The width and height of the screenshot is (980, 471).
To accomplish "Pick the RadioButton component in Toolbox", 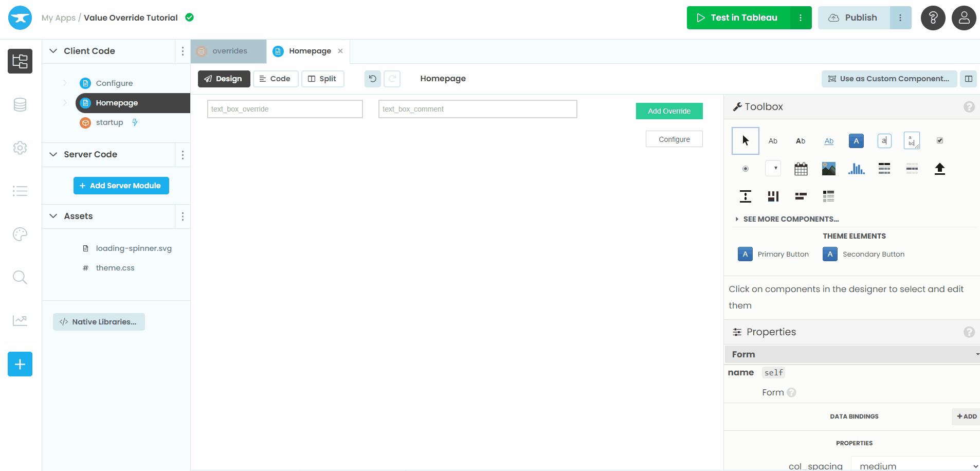I will [745, 168].
